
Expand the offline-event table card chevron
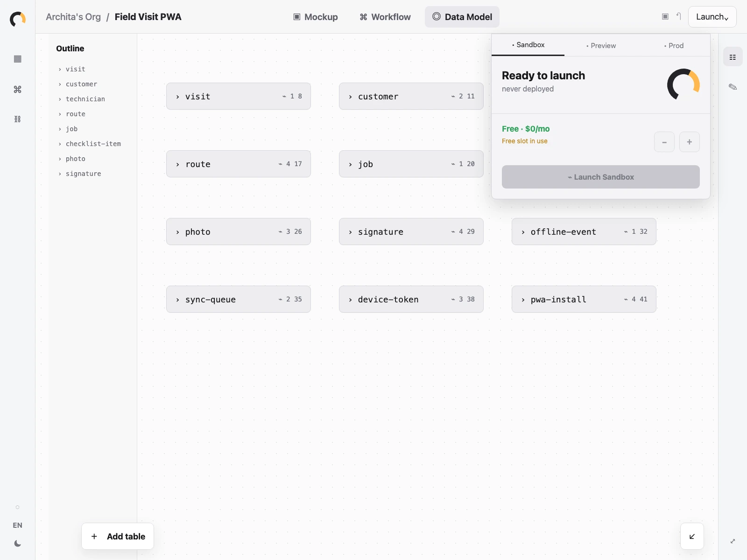pos(523,232)
